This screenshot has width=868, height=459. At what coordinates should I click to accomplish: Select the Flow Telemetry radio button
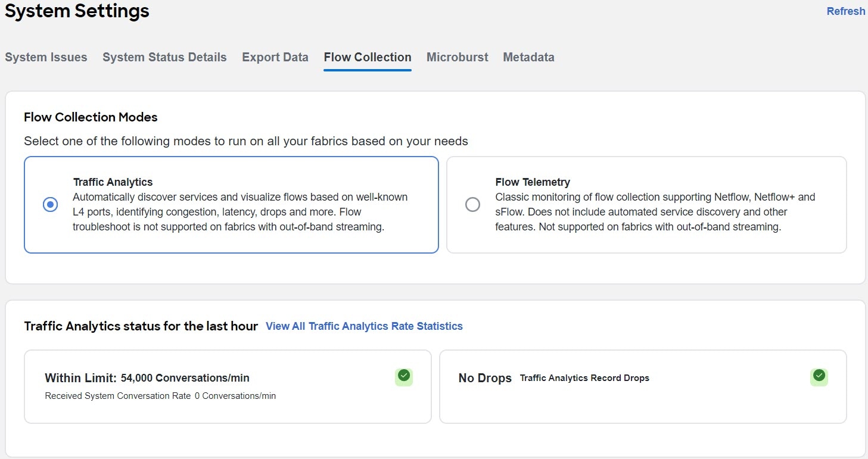click(472, 205)
